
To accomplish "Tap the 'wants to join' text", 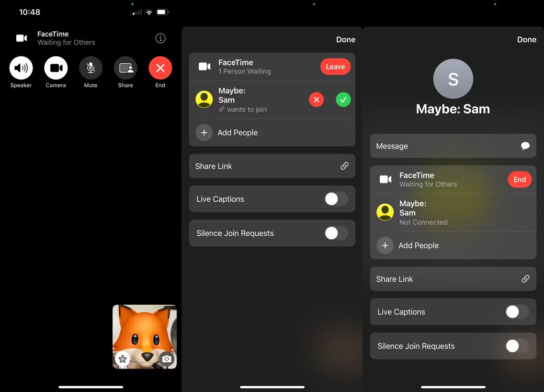I will pos(247,110).
